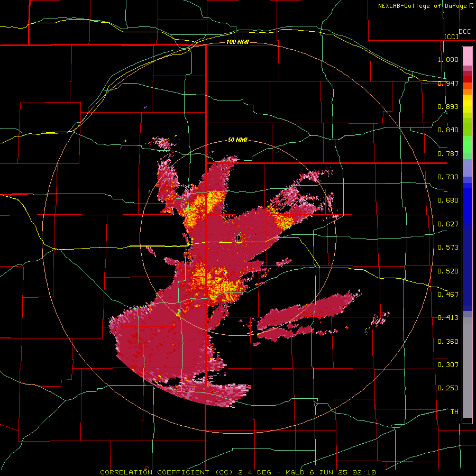Click the 0.360 legend value
Viewport: 476px width, 476px height.
(448, 342)
